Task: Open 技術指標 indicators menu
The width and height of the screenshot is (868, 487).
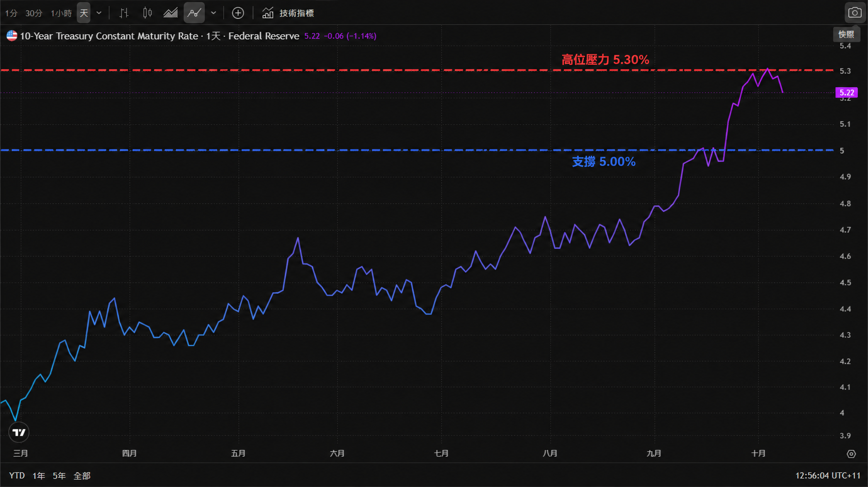Action: tap(288, 13)
